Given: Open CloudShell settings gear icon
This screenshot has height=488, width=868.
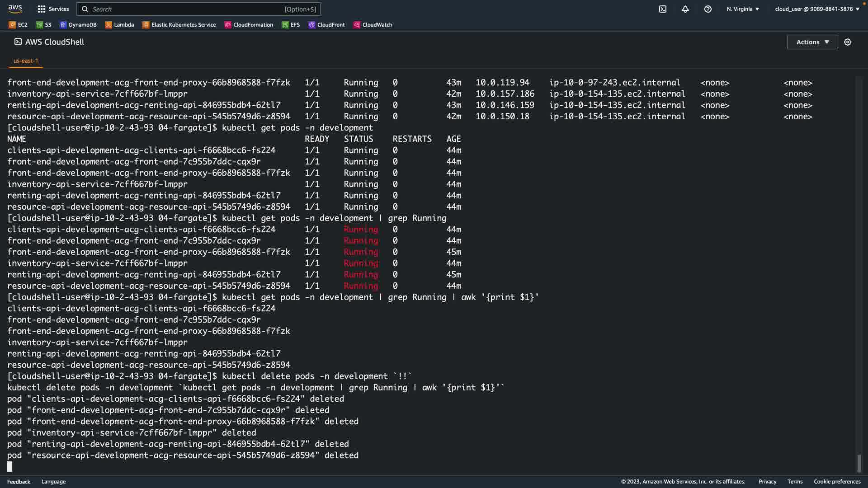Looking at the screenshot, I should (847, 42).
